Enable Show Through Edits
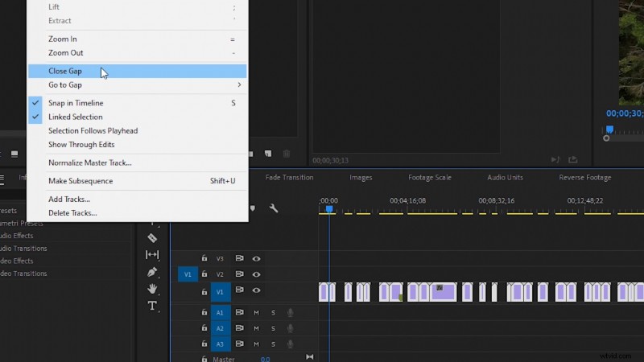 coord(137,145)
